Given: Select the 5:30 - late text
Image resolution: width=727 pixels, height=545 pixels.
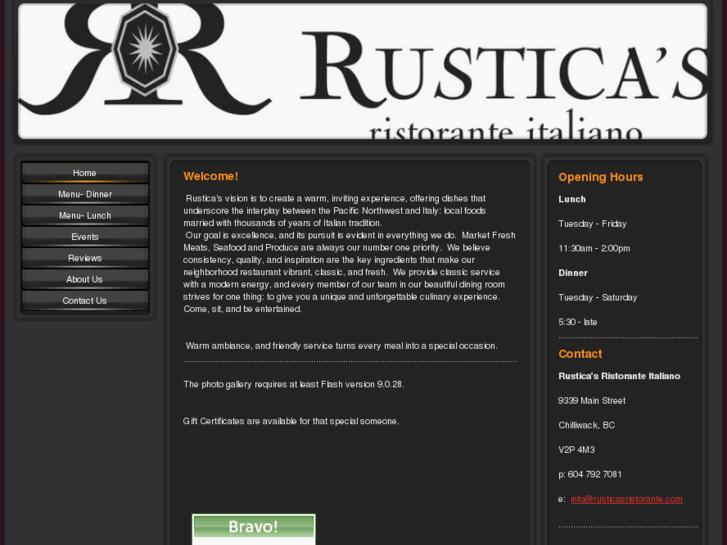Looking at the screenshot, I should (578, 322).
